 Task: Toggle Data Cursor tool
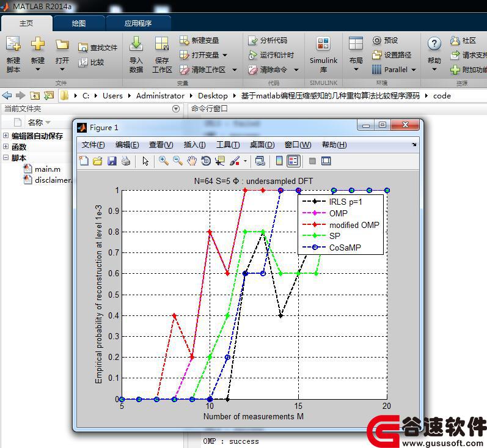click(x=220, y=161)
